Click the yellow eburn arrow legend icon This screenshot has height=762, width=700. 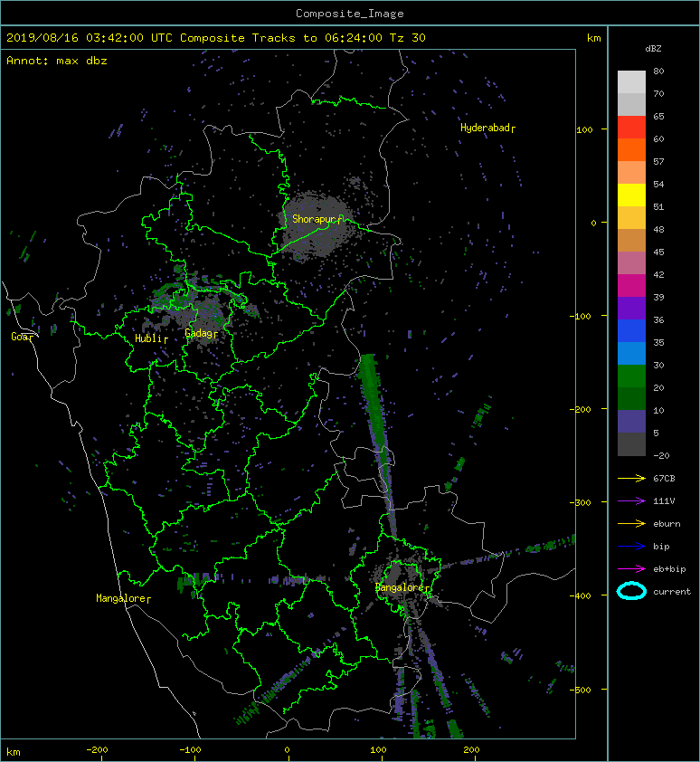631,523
